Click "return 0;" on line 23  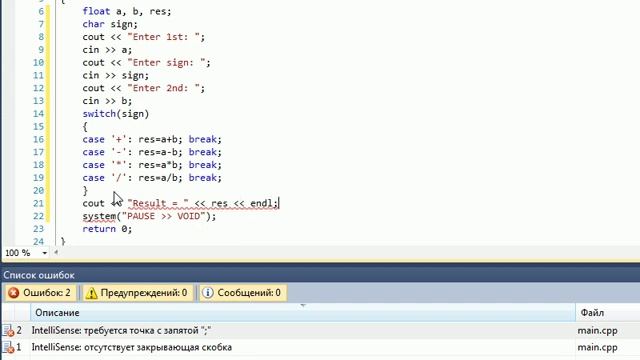click(107, 229)
